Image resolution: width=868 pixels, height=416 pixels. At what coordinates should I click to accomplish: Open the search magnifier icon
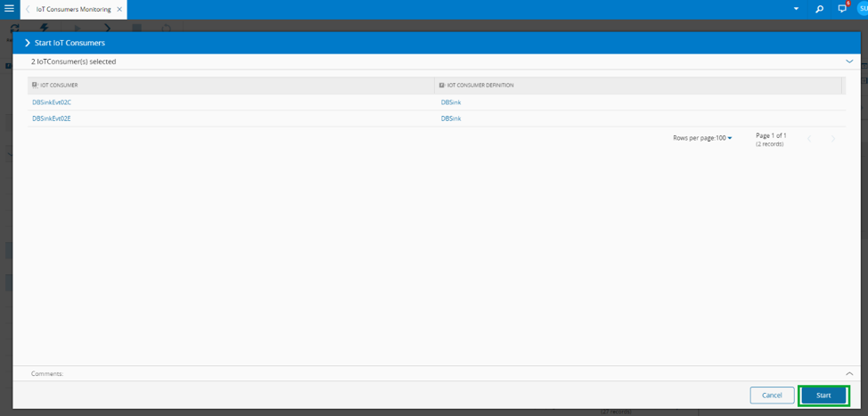point(819,10)
